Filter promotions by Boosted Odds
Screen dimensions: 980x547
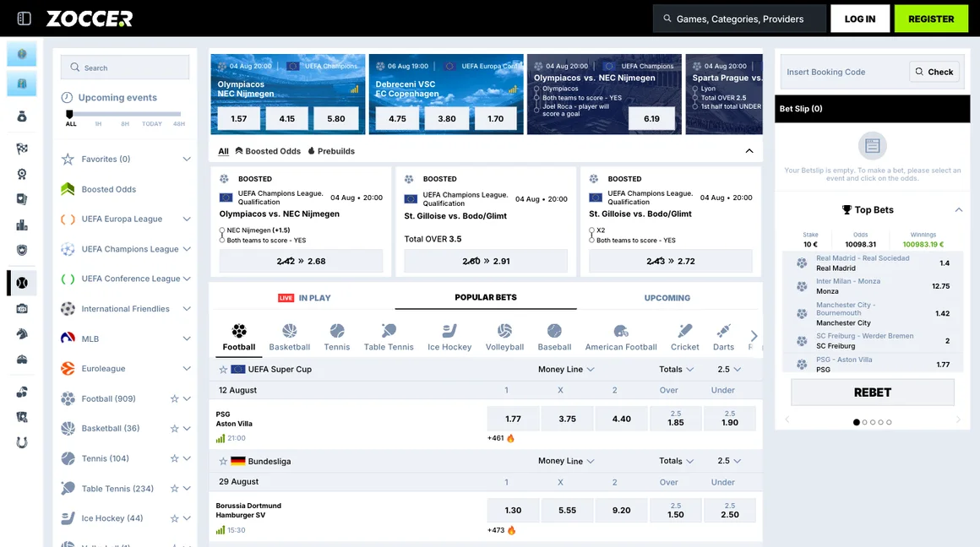[x=268, y=151]
